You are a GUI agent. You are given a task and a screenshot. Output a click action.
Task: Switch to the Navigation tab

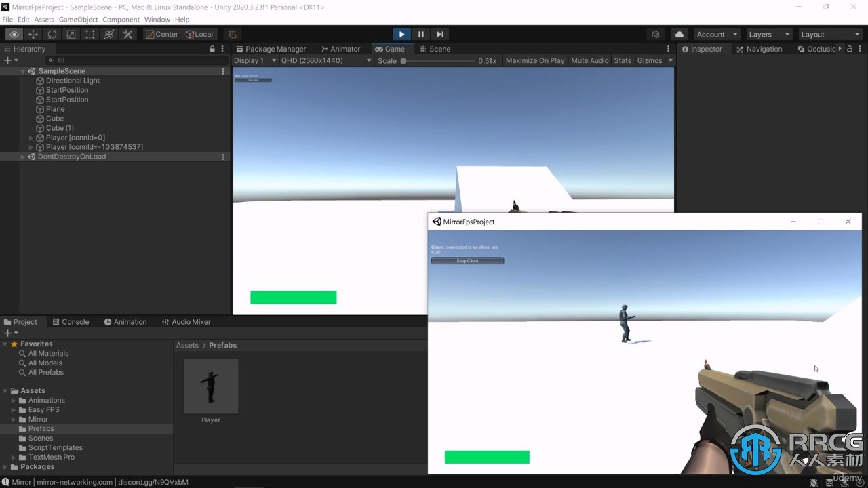pyautogui.click(x=759, y=49)
